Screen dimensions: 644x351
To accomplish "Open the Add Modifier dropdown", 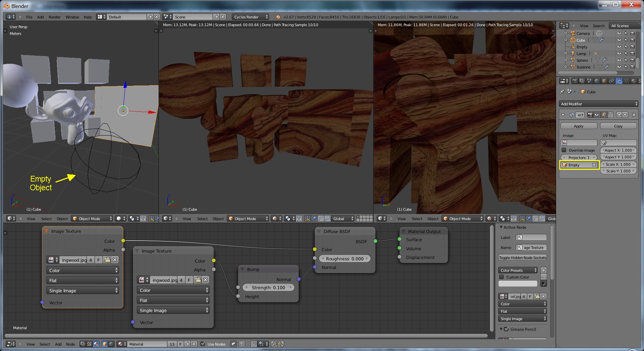I will [599, 104].
